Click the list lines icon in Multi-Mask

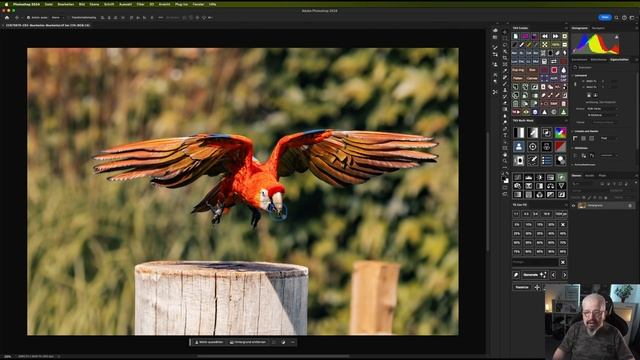547,160
